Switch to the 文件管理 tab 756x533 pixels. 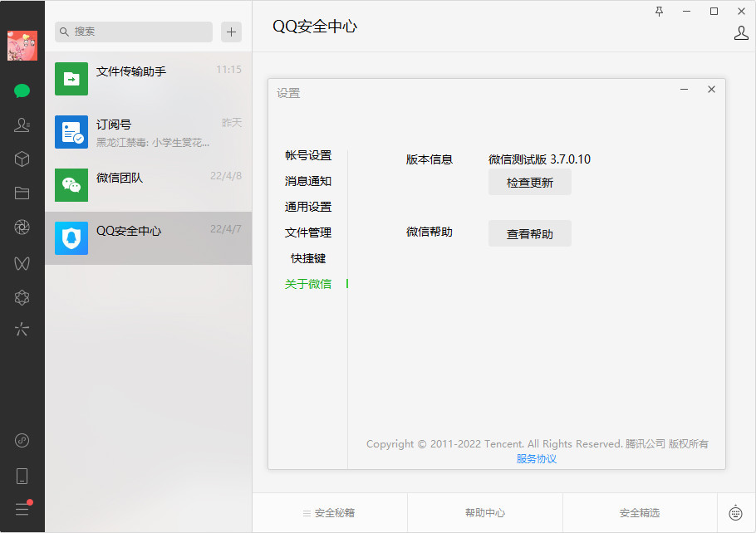(x=307, y=232)
